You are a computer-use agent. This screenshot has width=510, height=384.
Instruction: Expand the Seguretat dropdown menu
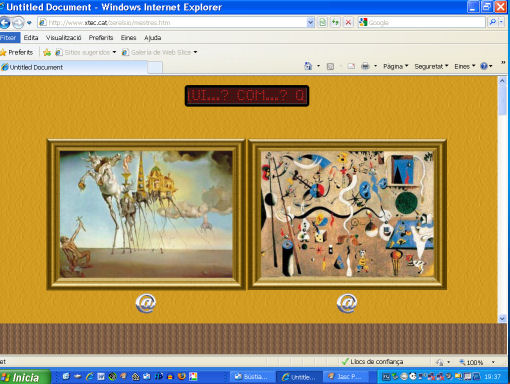coord(431,66)
